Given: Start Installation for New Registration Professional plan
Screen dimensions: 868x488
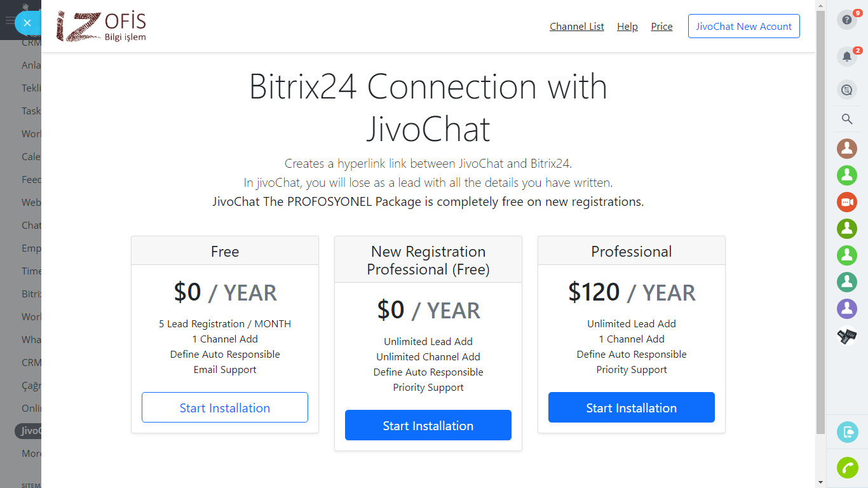Looking at the screenshot, I should point(428,426).
